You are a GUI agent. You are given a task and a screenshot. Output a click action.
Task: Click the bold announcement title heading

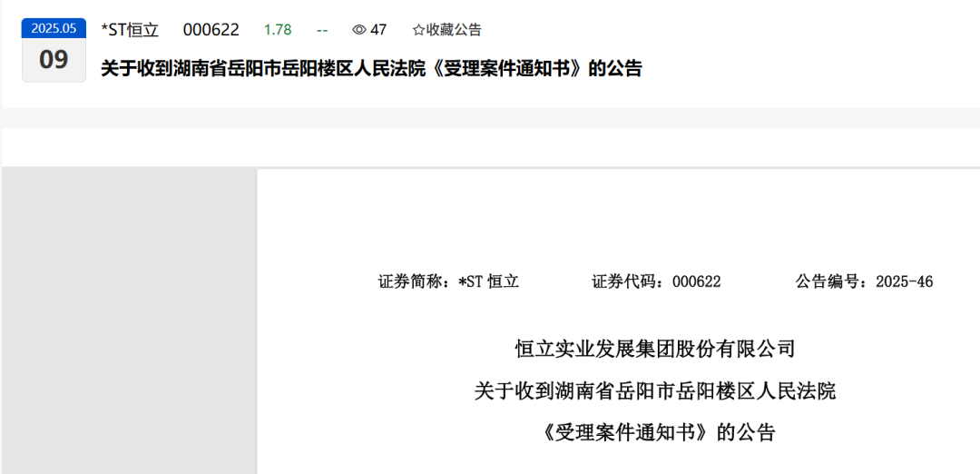(372, 68)
